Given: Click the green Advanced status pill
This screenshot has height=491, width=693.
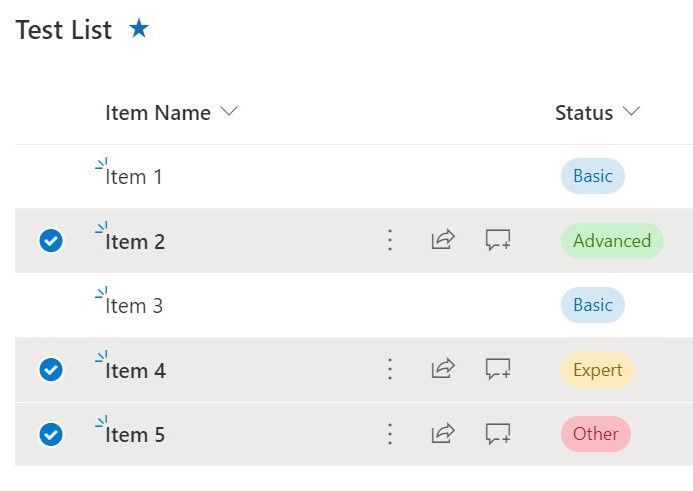Looking at the screenshot, I should pos(612,240).
